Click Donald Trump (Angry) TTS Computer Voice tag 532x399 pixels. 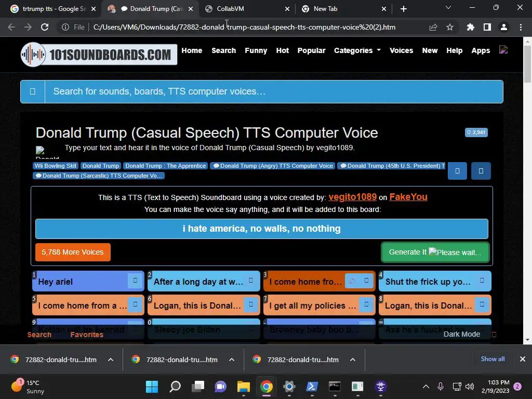[x=272, y=166]
